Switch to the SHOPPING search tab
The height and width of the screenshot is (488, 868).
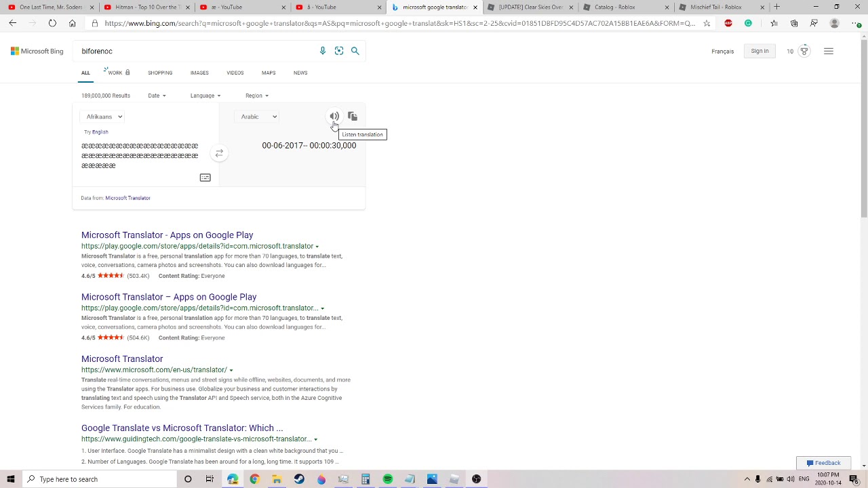tap(160, 73)
